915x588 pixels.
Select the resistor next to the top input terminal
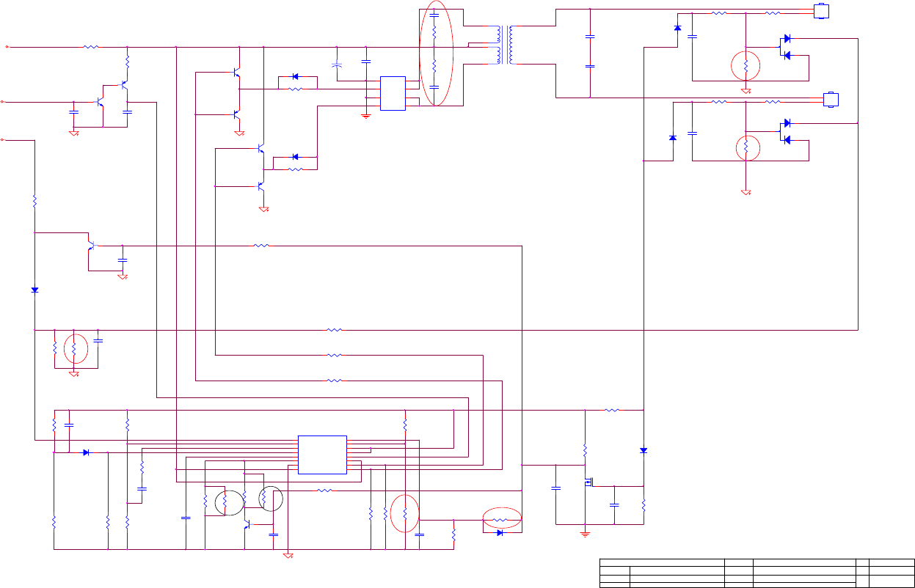click(90, 47)
